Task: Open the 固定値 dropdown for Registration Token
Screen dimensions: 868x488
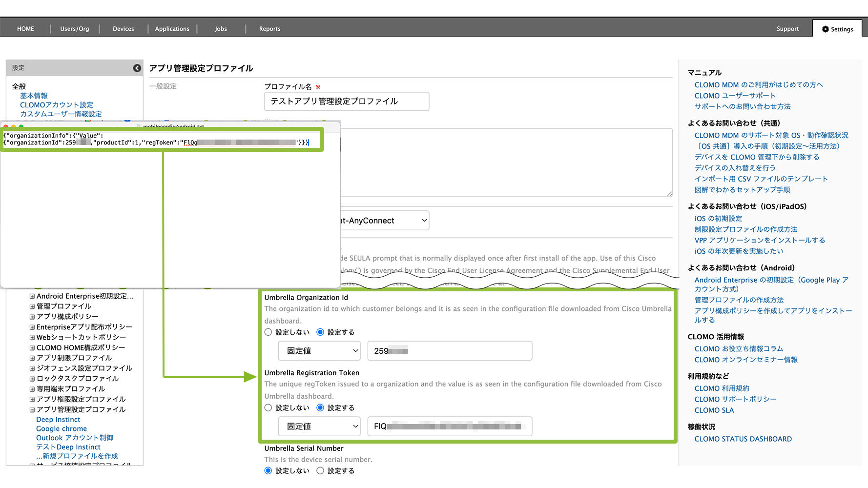Action: pos(319,427)
